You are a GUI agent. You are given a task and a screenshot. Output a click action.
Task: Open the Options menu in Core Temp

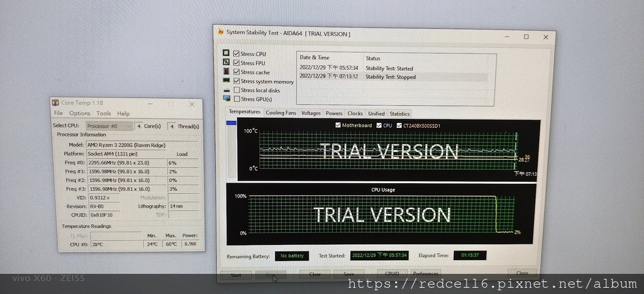coord(79,113)
